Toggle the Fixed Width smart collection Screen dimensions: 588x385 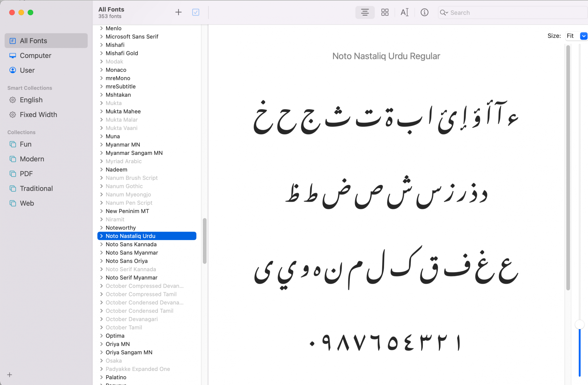pos(38,114)
